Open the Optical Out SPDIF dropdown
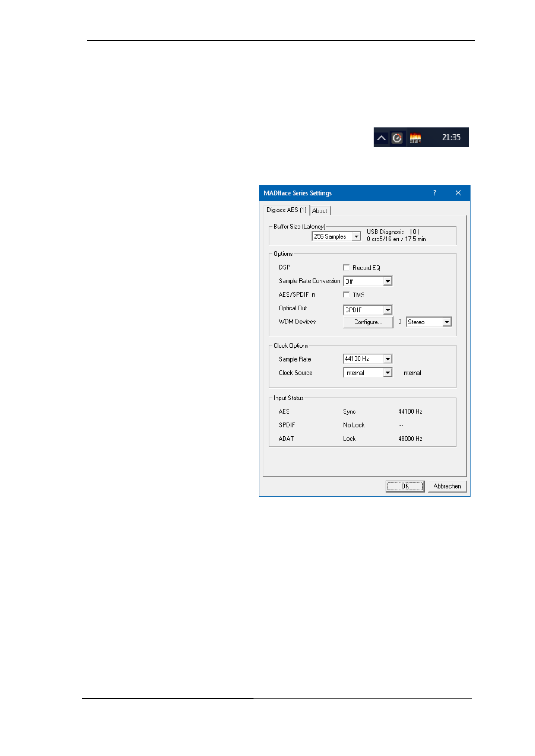Screen dimensions: 535x756 pos(368,310)
